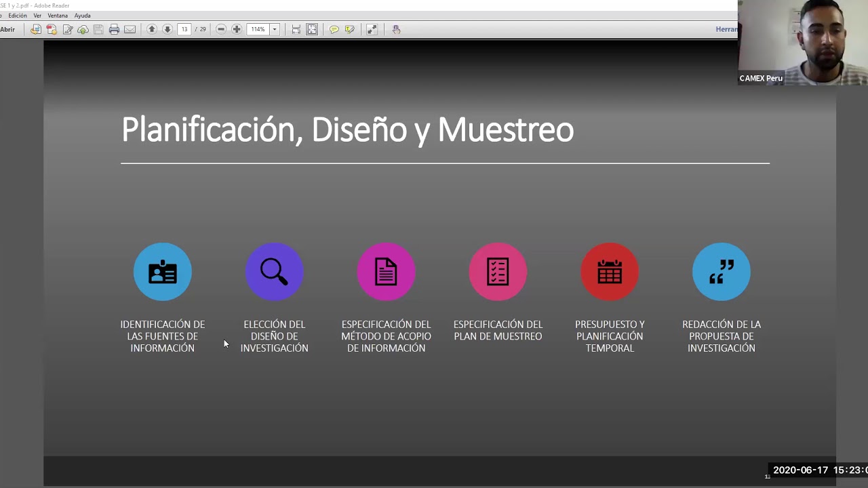This screenshot has height=488, width=868.
Task: Click the hand touch mode icon
Action: (396, 29)
